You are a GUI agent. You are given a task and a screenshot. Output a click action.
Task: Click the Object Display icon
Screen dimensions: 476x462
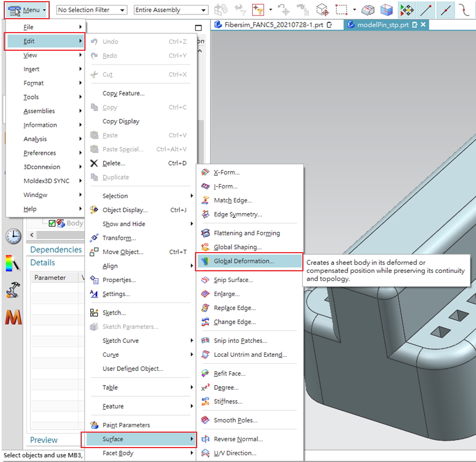[94, 210]
